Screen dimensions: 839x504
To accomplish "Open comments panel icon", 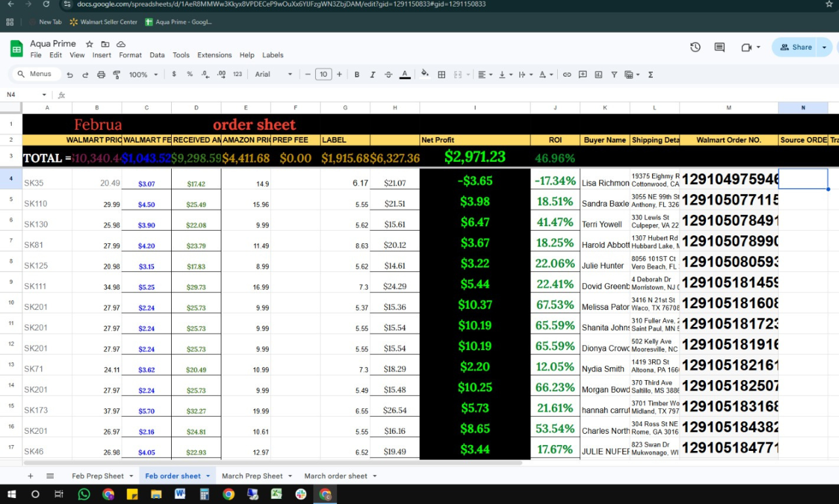I will [720, 47].
